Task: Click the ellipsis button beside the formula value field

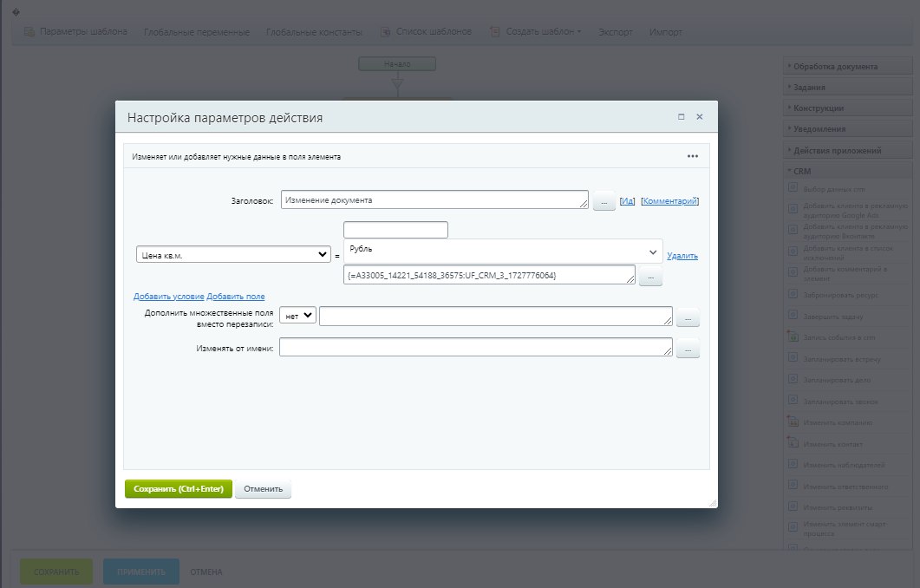Action: [x=650, y=277]
